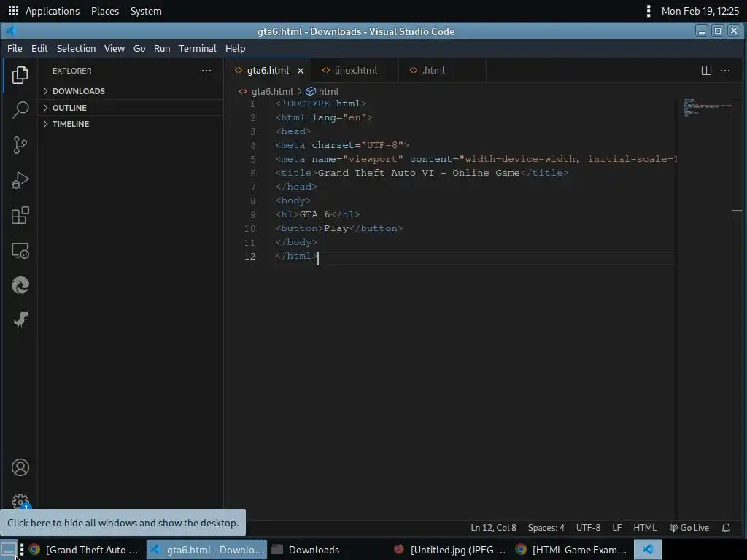Click VS Code icon at taskbar right
Image resolution: width=747 pixels, height=560 pixels.
[648, 550]
